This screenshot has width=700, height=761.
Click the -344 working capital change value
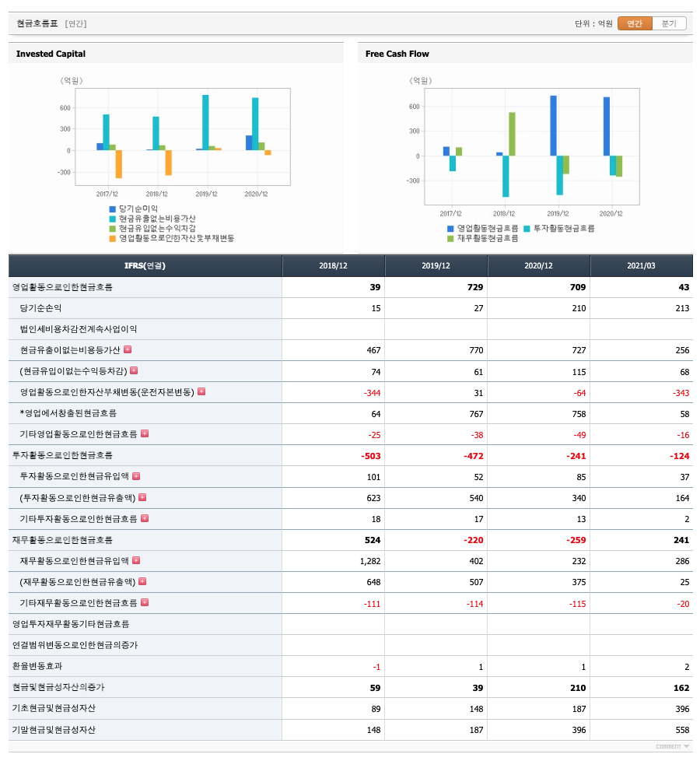coord(372,393)
